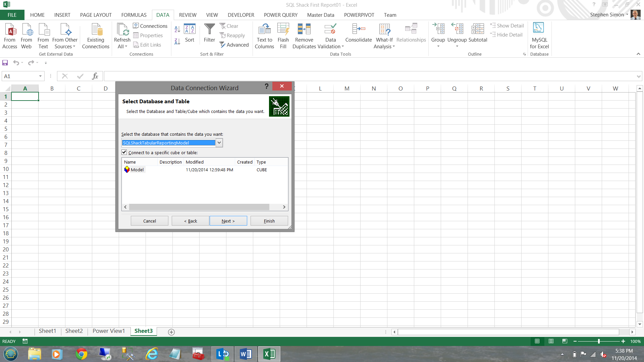Switch to Page Layout view in status bar
The height and width of the screenshot is (362, 644).
point(551,341)
